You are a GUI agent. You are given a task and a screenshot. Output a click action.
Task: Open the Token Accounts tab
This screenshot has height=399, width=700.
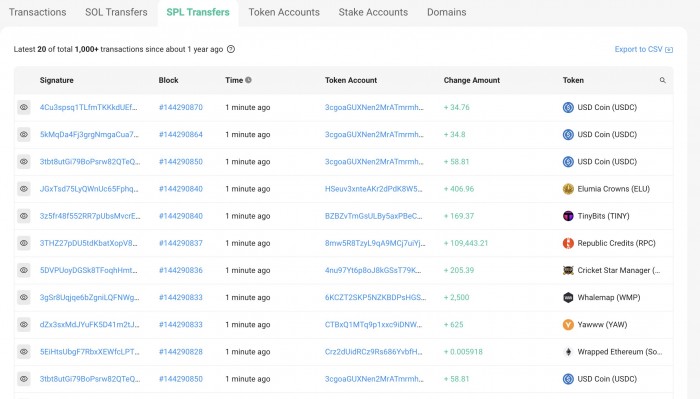point(284,12)
